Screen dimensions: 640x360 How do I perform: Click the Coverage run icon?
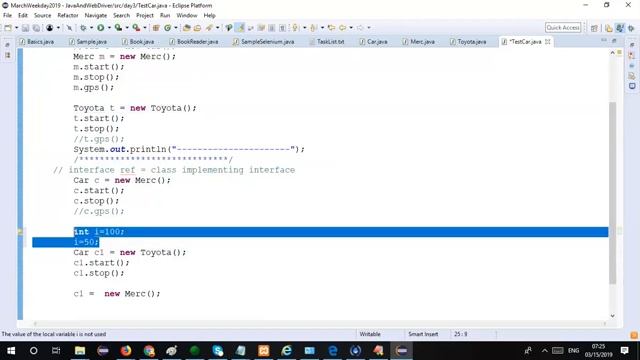click(x=118, y=28)
